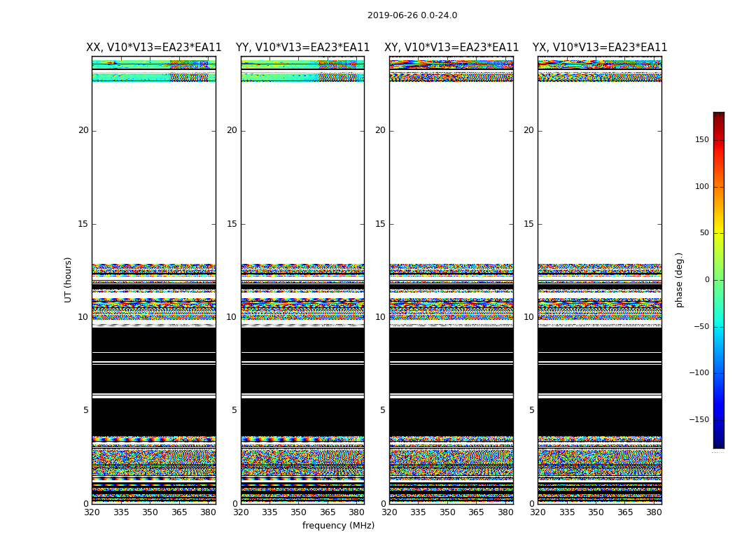Screen dimensions: 735x560
Task: Click the YX phase waterfall plot
Action: (600, 280)
